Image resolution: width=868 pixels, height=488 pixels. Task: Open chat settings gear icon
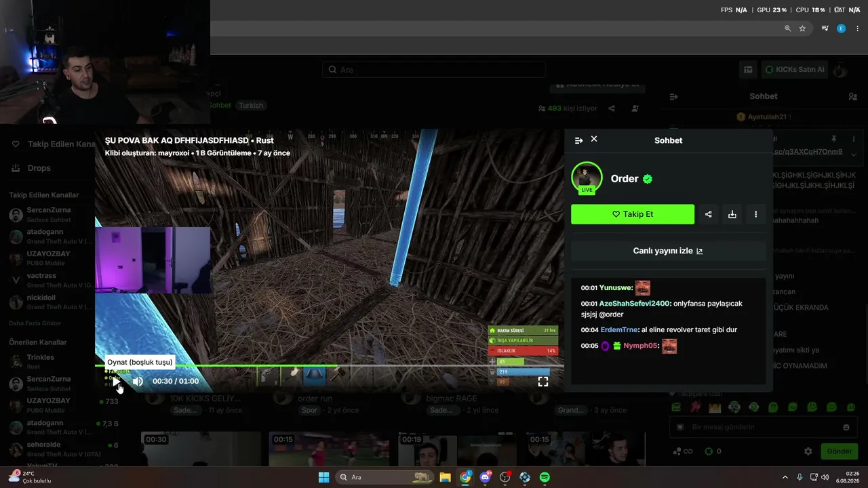click(808, 451)
